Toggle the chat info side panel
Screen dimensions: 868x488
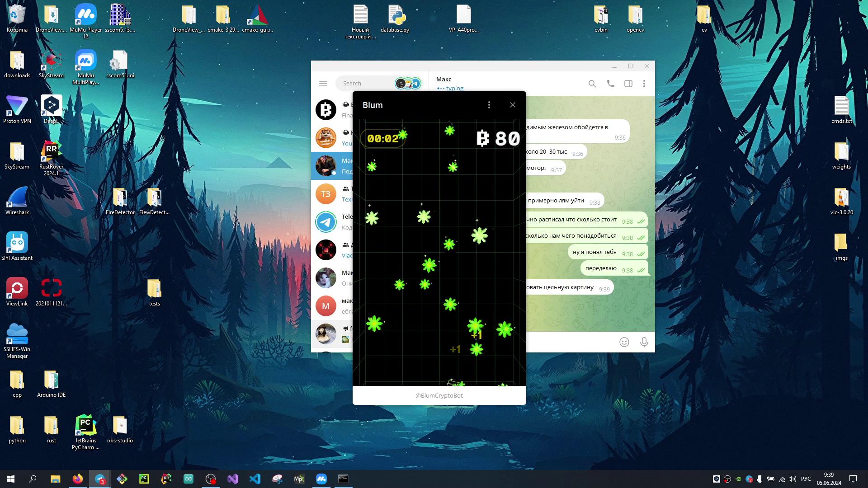(x=628, y=84)
